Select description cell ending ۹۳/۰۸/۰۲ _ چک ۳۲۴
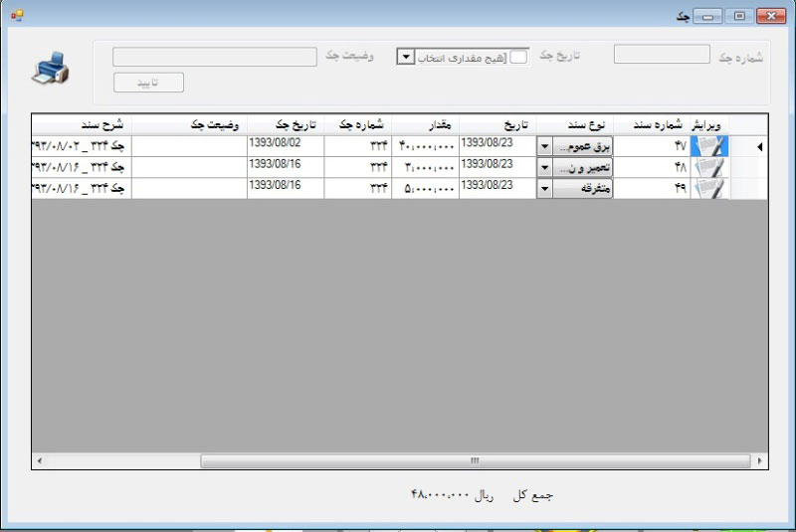This screenshot has width=796, height=532. [82, 146]
